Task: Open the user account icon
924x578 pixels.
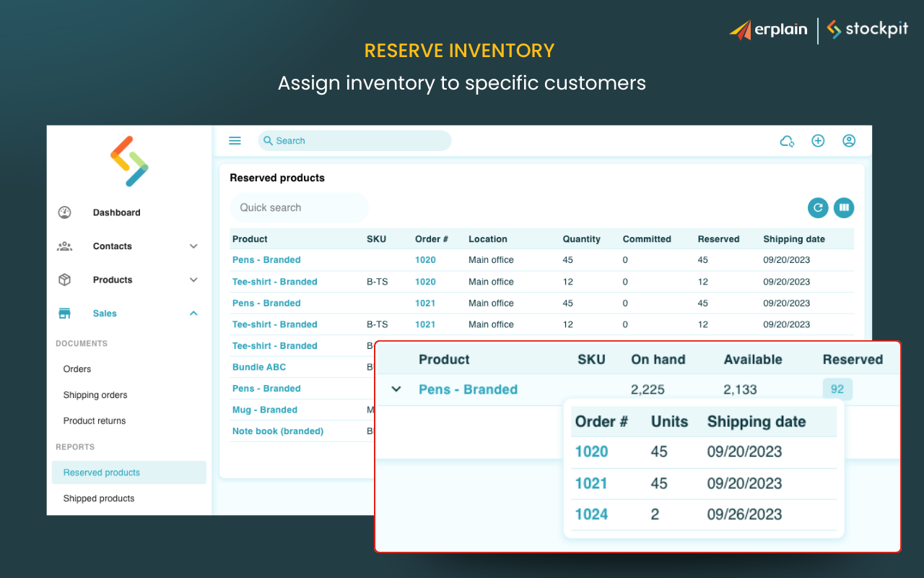Action: [849, 141]
